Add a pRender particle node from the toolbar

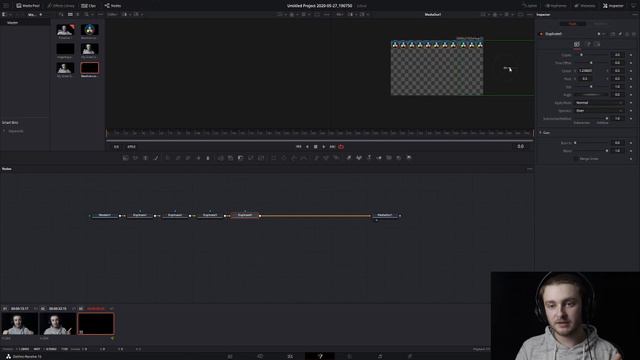[336, 158]
